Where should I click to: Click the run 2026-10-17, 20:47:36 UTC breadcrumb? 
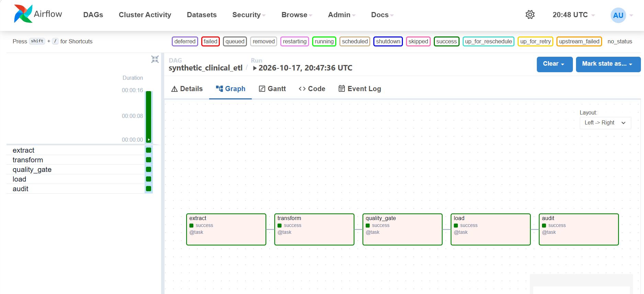point(303,68)
